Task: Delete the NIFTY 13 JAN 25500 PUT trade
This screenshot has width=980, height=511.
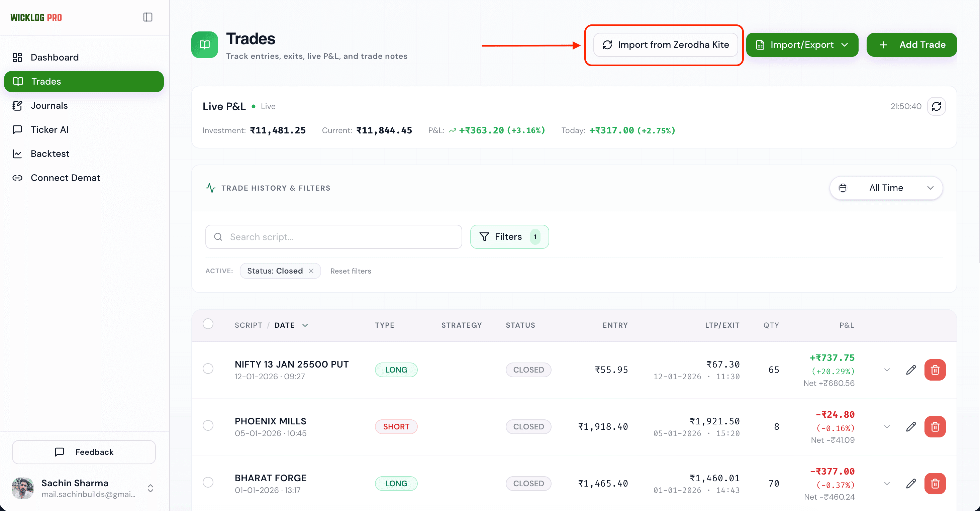Action: coord(935,370)
